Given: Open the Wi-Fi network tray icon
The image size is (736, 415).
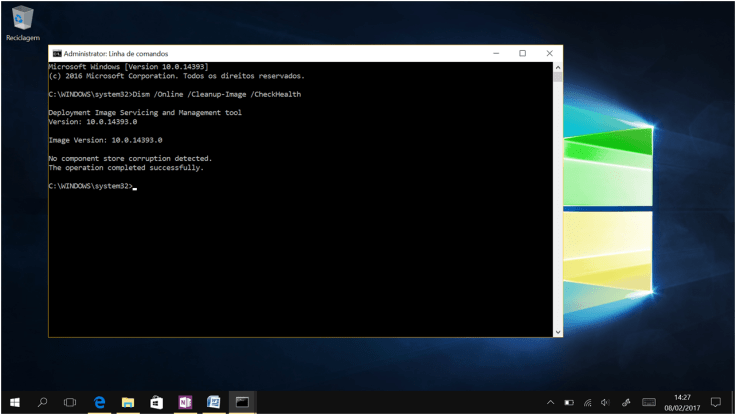Looking at the screenshot, I should click(x=587, y=402).
